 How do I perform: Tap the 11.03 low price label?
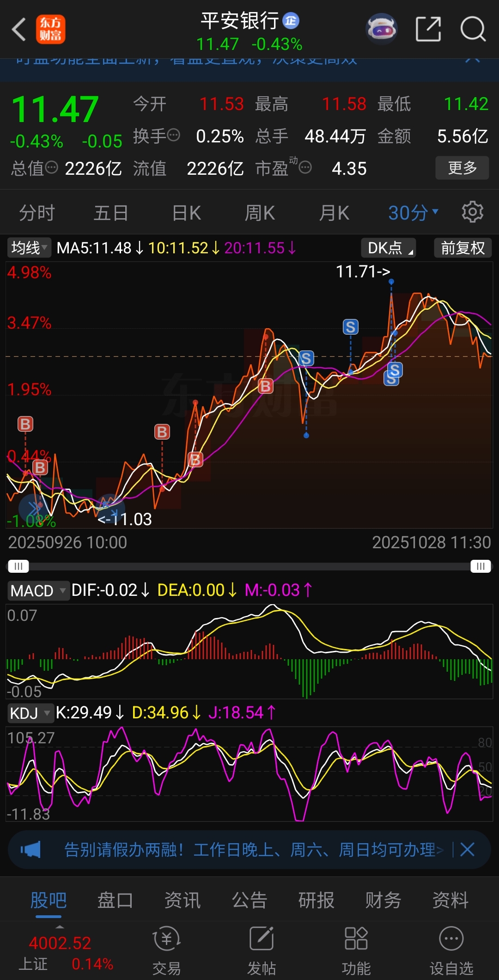coord(124,520)
